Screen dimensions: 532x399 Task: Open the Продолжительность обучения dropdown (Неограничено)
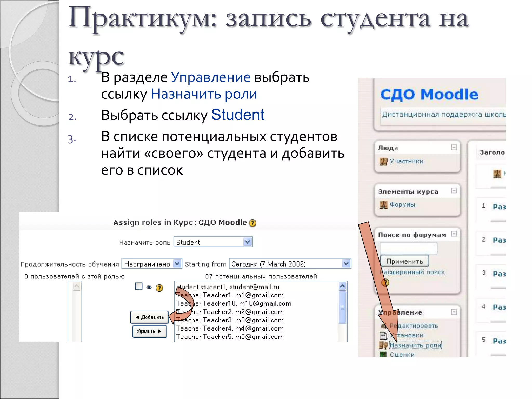pyautogui.click(x=152, y=264)
